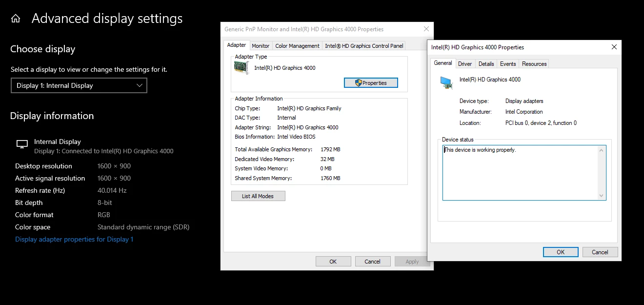Open the Events tab

coord(508,64)
